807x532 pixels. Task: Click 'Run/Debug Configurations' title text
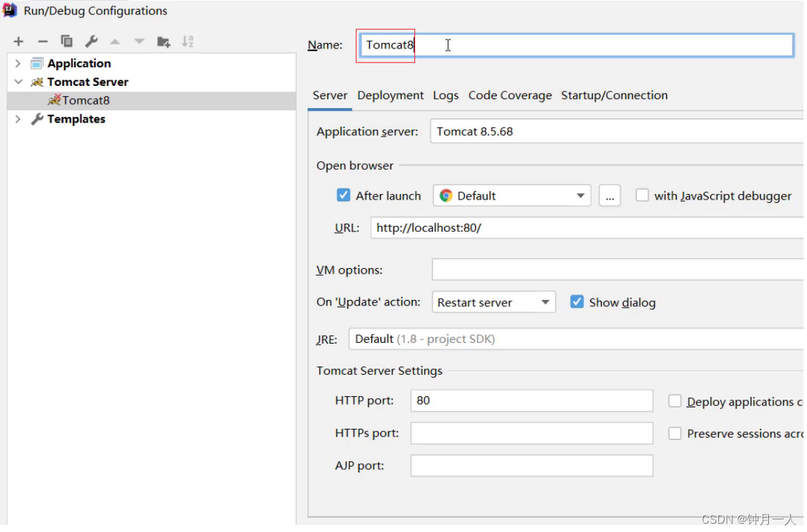point(96,11)
